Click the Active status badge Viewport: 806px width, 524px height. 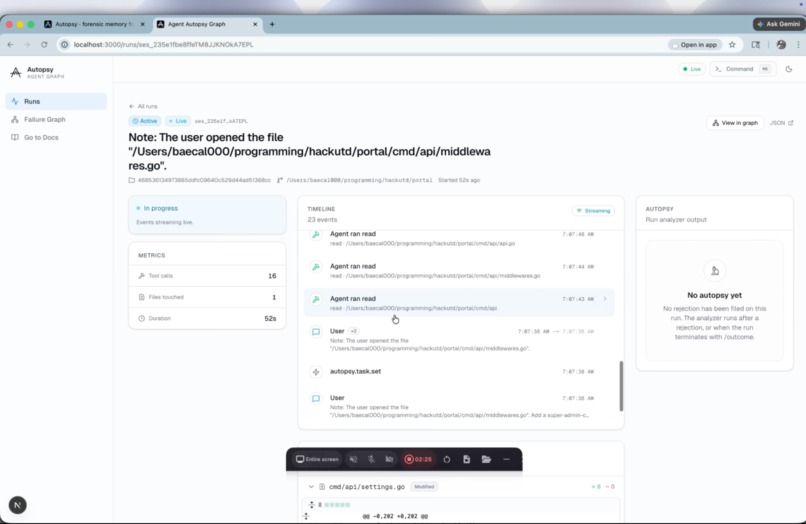point(145,121)
